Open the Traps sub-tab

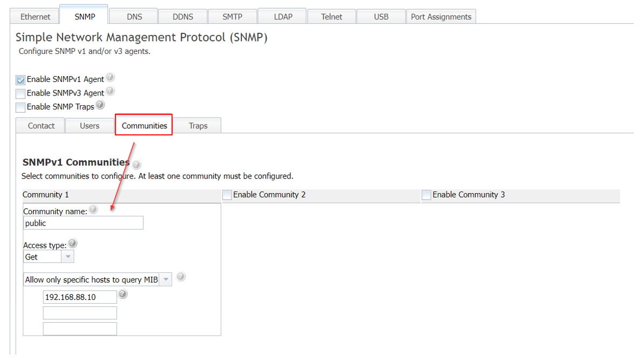[x=198, y=125]
